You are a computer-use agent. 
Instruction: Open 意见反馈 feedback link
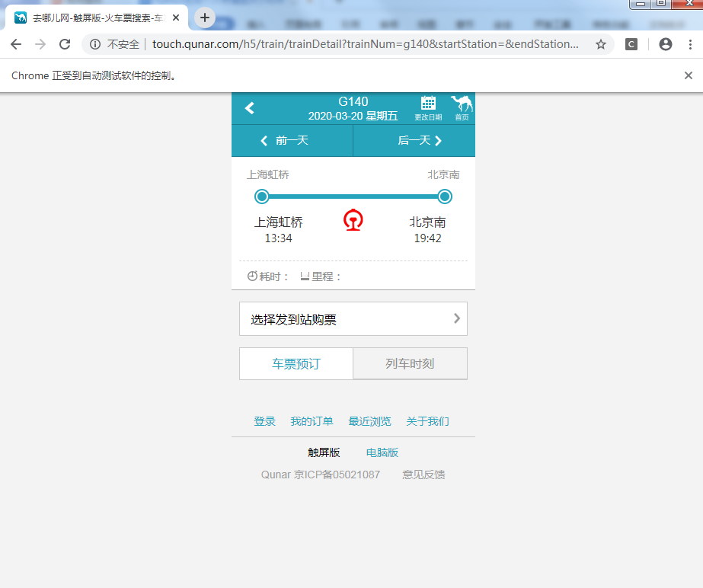(x=423, y=475)
